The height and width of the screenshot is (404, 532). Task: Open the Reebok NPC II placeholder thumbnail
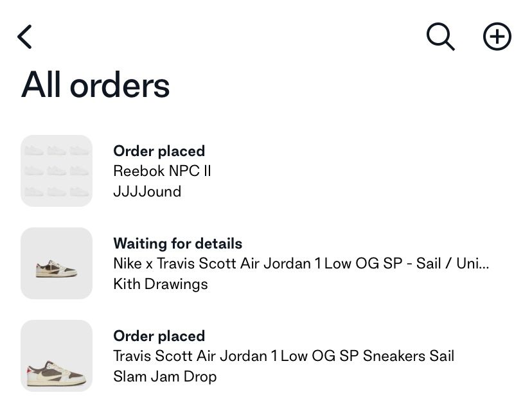(x=57, y=171)
